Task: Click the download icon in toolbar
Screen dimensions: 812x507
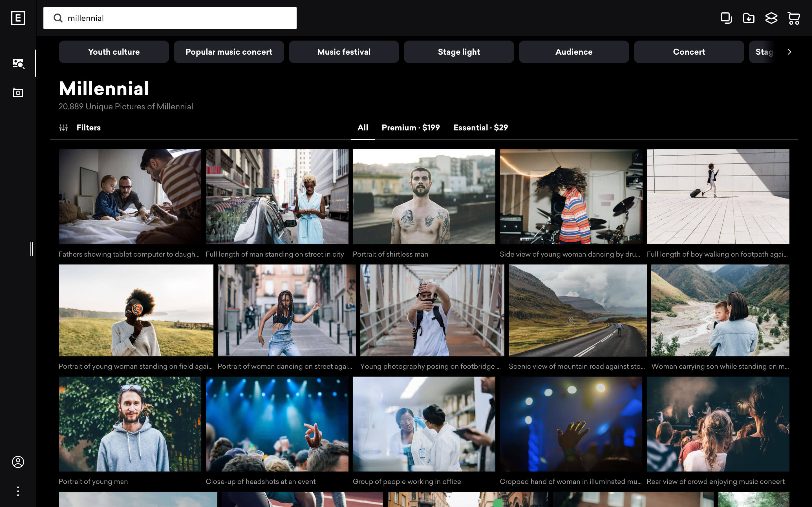Action: 749,17
